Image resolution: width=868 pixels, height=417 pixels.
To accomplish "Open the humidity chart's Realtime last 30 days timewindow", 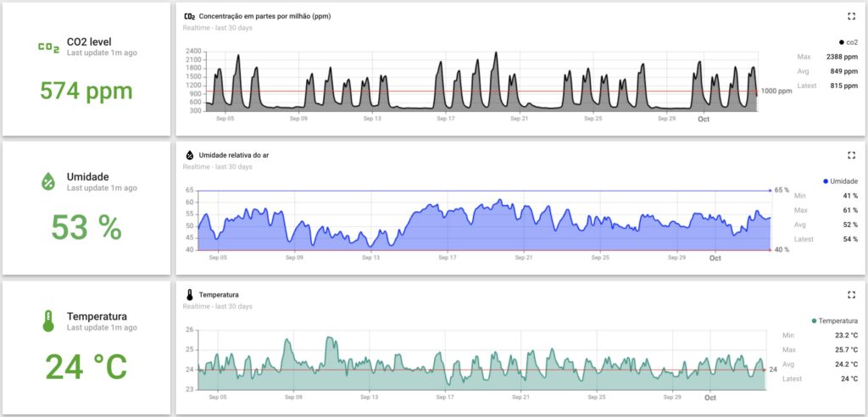I will [x=217, y=167].
